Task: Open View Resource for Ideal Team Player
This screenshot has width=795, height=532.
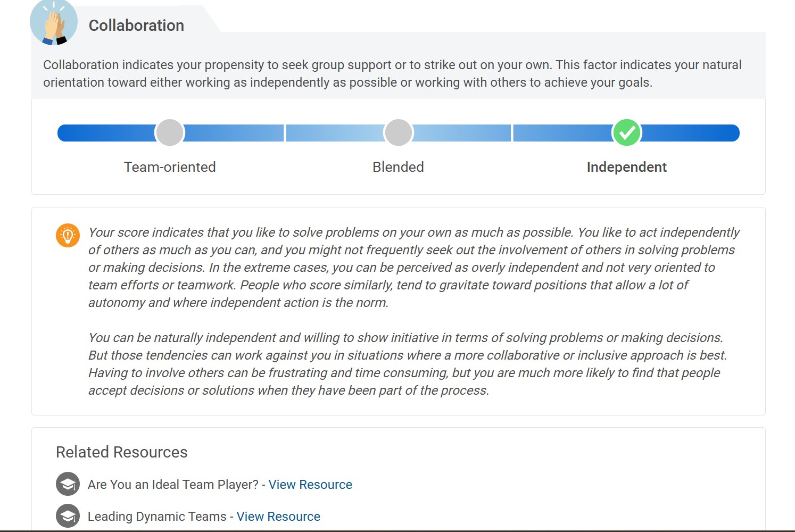Action: (310, 485)
